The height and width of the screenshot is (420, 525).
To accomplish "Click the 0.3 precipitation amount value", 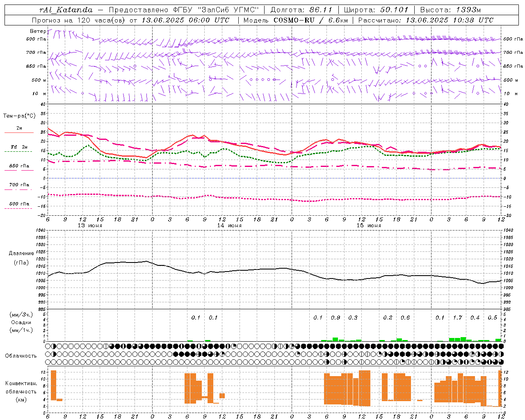I will click(x=353, y=318).
